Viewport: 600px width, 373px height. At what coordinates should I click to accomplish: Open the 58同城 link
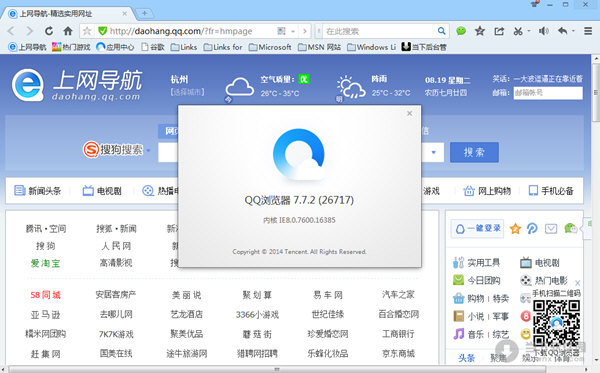[x=46, y=295]
